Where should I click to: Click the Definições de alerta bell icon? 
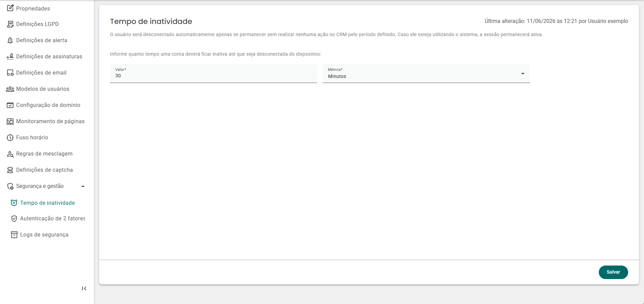(10, 40)
